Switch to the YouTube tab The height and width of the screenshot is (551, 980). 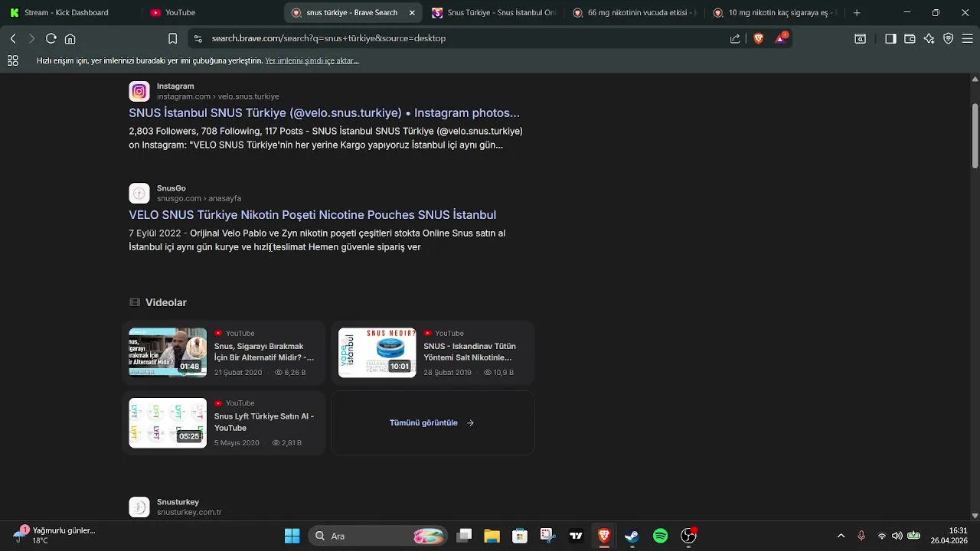coord(211,13)
